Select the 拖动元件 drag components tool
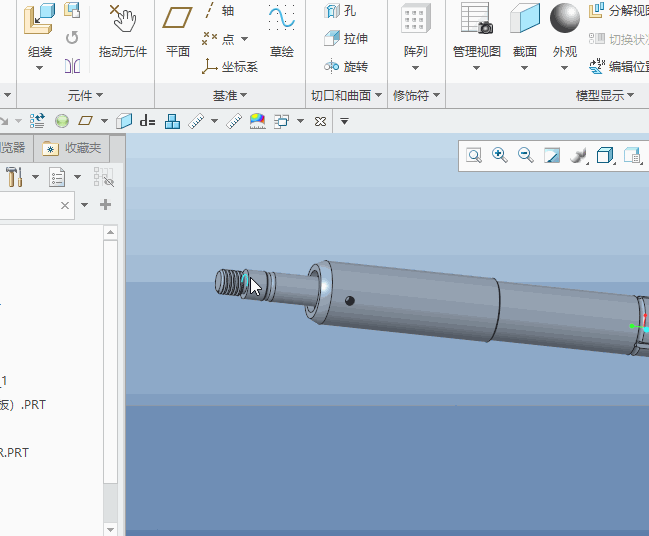Image resolution: width=649 pixels, height=536 pixels. click(x=123, y=31)
